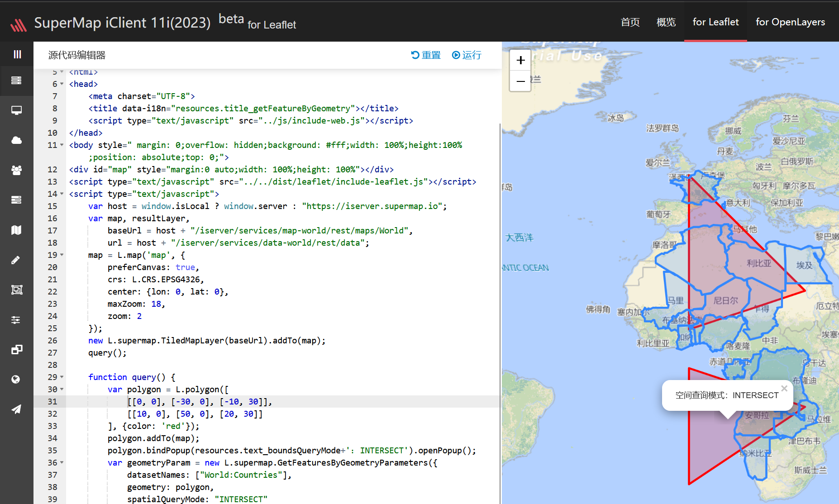
Task: Click the 利比亚 country on map
Action: point(758,263)
